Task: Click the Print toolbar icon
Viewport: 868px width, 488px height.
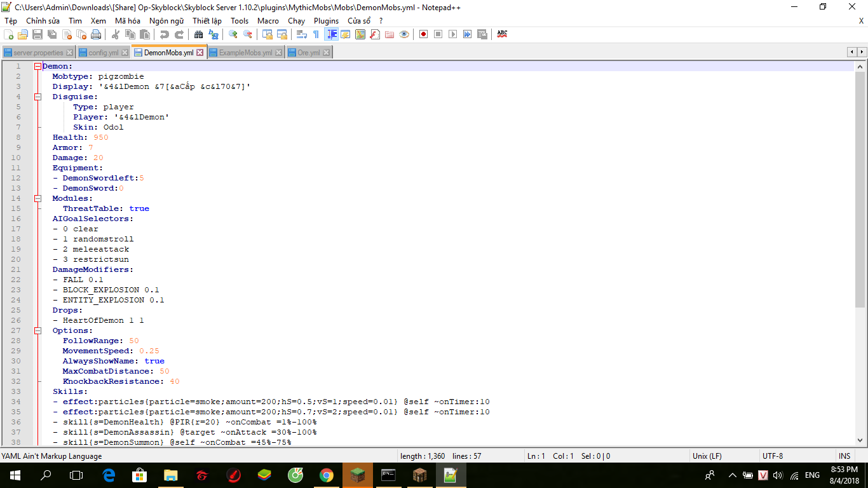Action: (x=95, y=34)
